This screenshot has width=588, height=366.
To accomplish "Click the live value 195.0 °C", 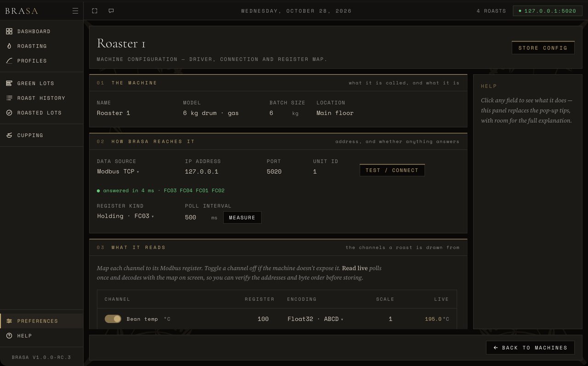I will [437, 319].
